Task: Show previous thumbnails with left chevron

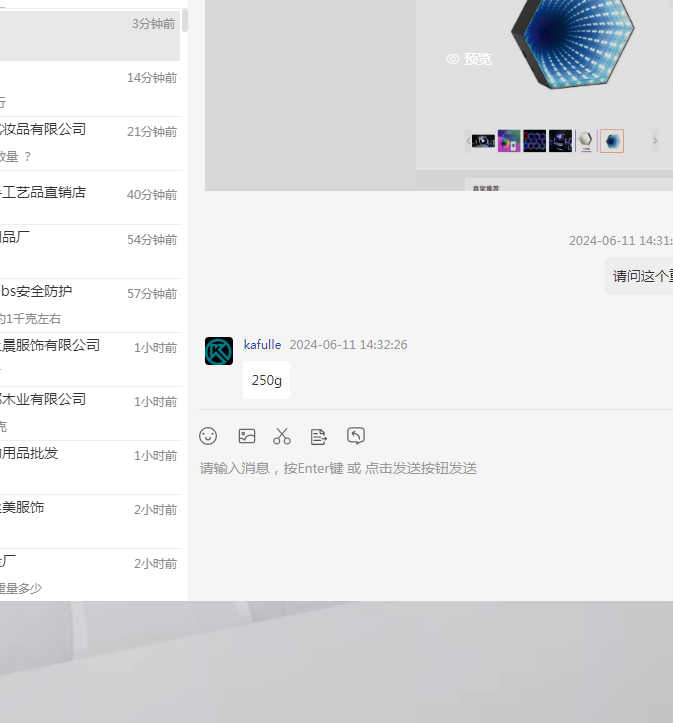Action: click(468, 141)
